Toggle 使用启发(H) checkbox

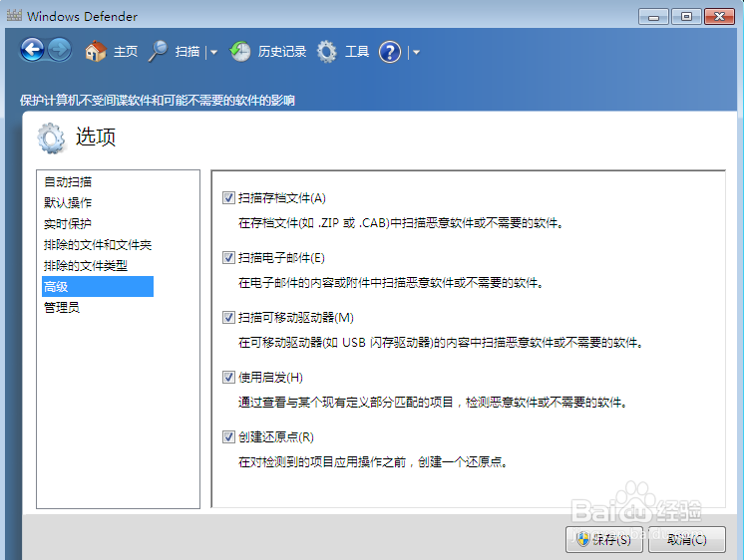tap(228, 377)
